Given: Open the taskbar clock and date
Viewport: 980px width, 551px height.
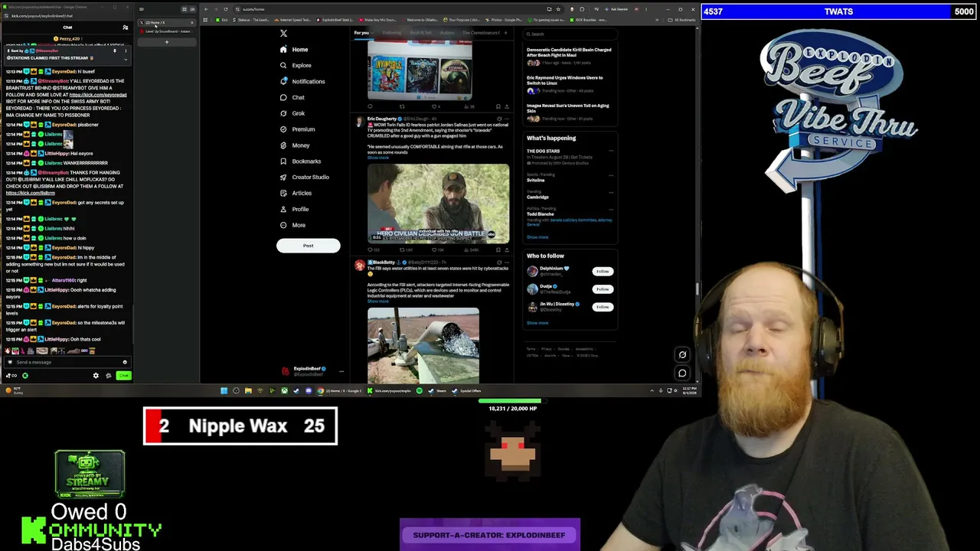Looking at the screenshot, I should point(689,391).
